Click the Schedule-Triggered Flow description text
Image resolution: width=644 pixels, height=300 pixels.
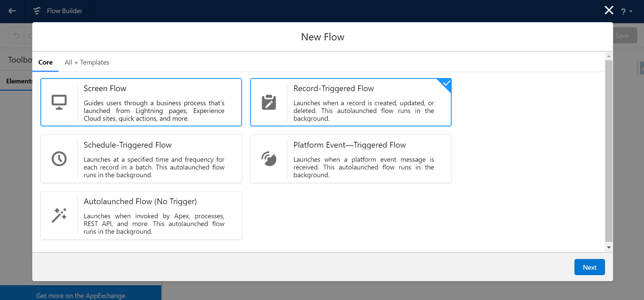[154, 167]
